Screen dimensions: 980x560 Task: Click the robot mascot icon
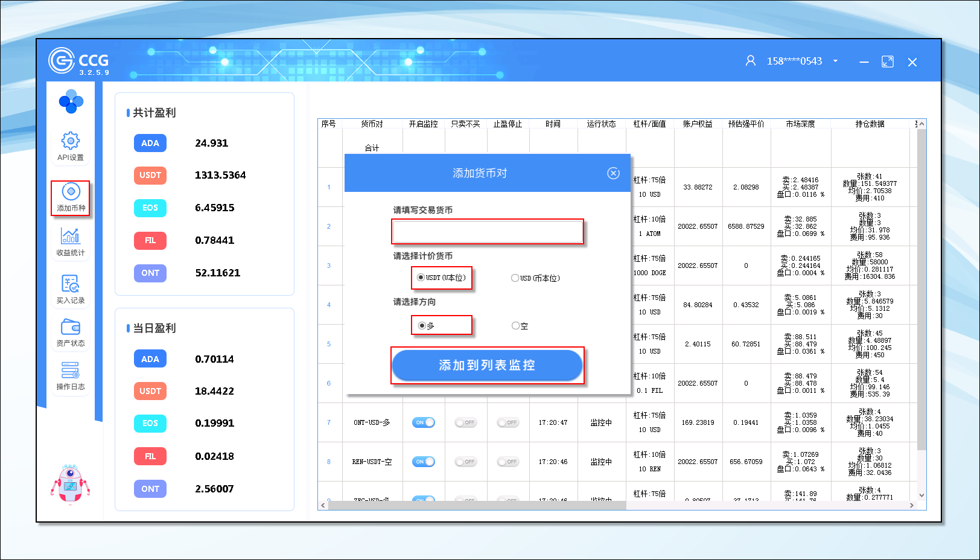[71, 484]
